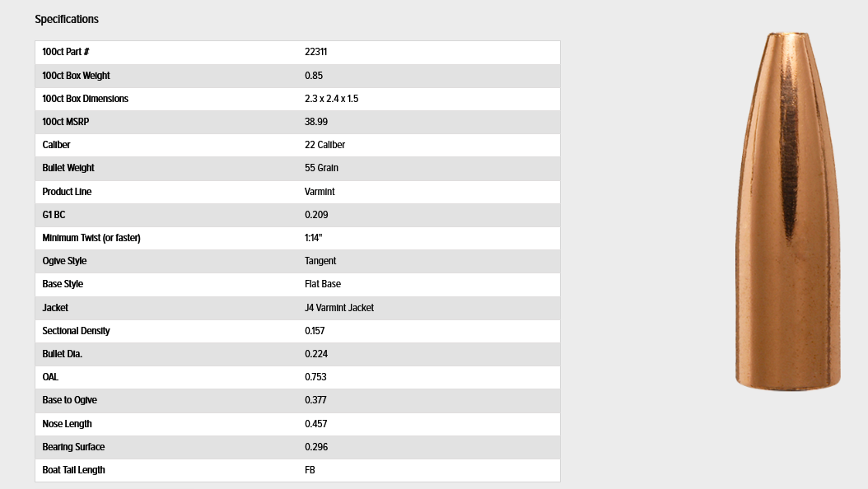Click the Product Line value Varmint
Screen dimensions: 868x489
(x=320, y=192)
